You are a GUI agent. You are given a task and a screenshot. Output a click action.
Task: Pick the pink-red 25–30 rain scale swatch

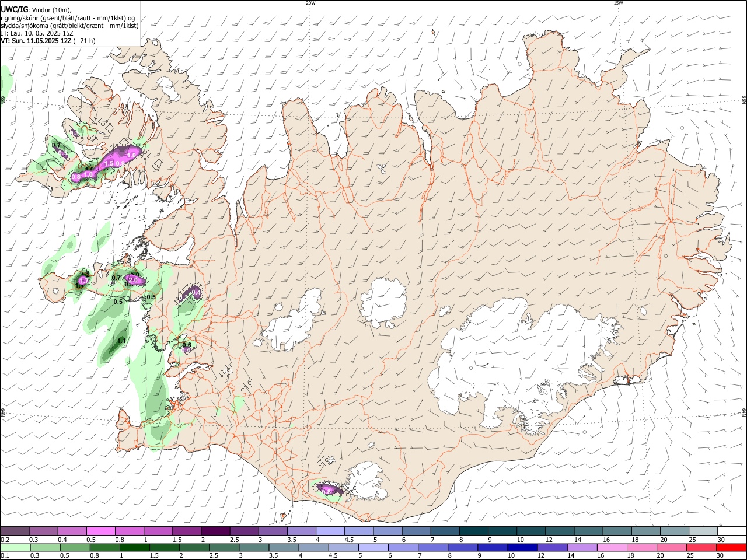coord(701,547)
